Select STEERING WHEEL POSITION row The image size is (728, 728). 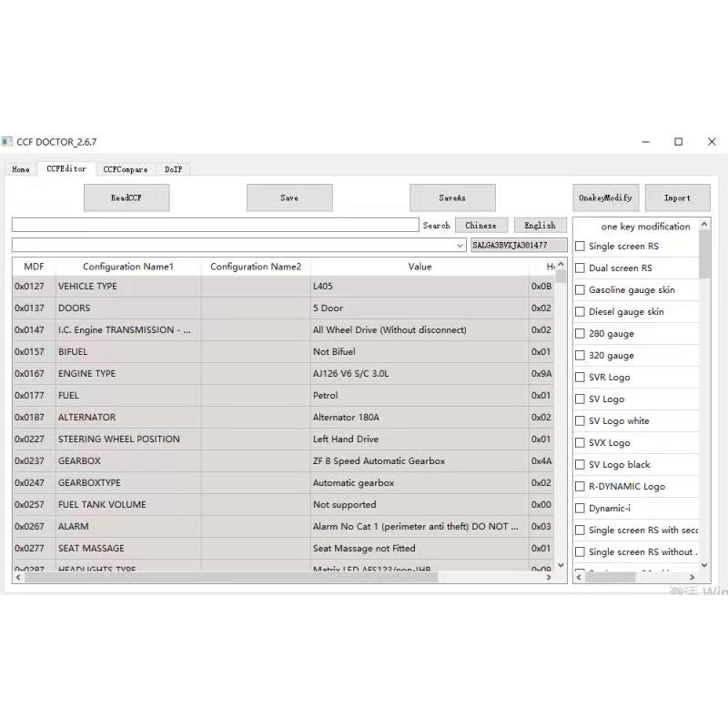click(283, 439)
